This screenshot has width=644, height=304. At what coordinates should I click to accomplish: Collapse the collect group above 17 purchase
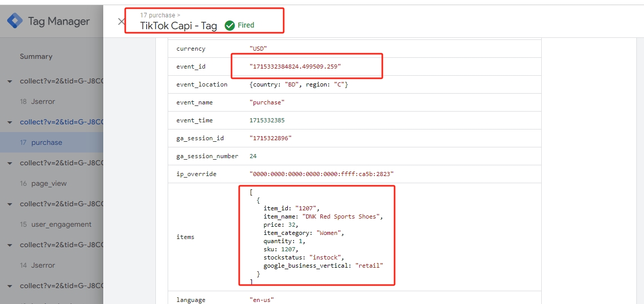tap(9, 122)
